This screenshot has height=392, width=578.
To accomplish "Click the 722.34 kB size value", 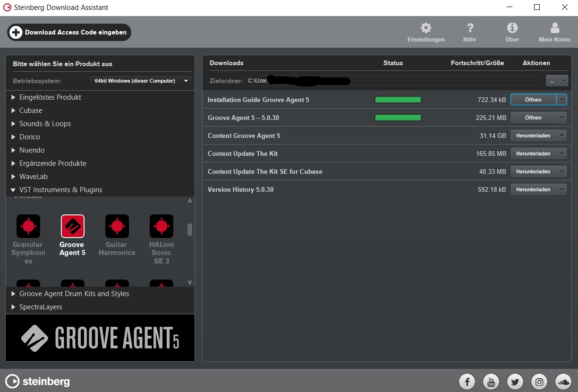I will tap(492, 100).
